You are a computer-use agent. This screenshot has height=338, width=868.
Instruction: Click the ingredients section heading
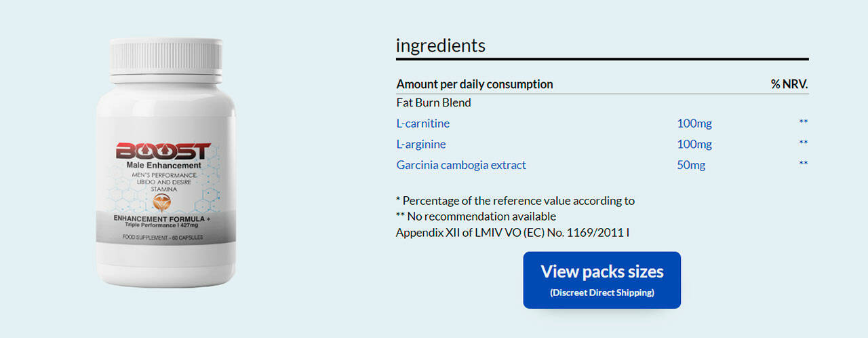point(441,45)
